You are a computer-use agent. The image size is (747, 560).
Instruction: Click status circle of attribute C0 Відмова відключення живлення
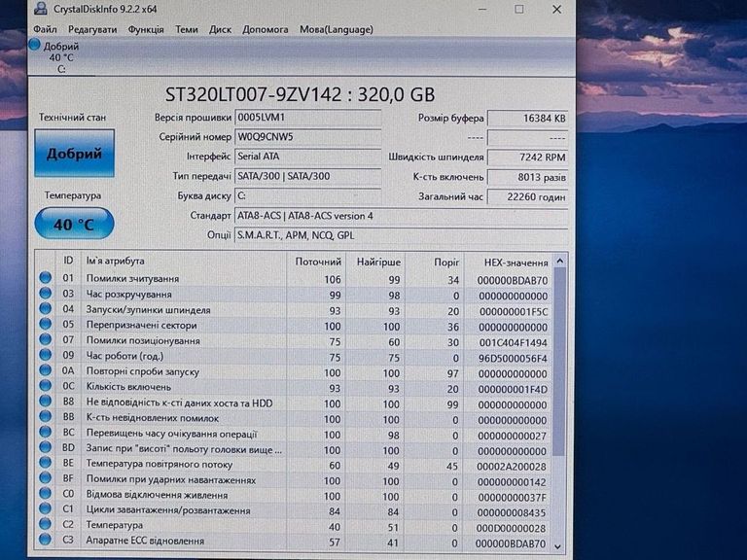click(x=46, y=493)
